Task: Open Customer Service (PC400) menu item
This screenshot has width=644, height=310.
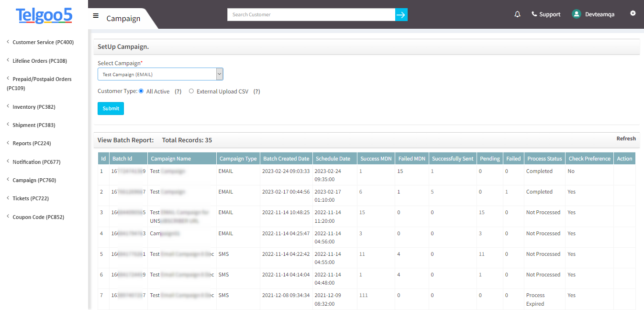Action: (x=43, y=42)
